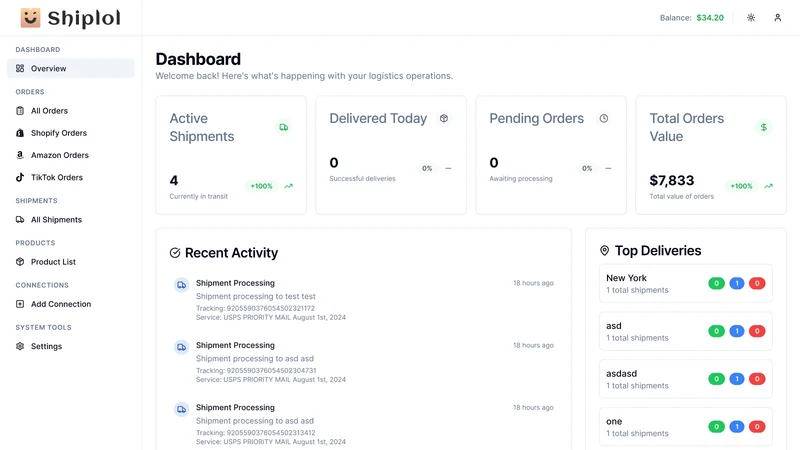Click the package icon on Delivered Today
The height and width of the screenshot is (450, 800).
click(444, 118)
